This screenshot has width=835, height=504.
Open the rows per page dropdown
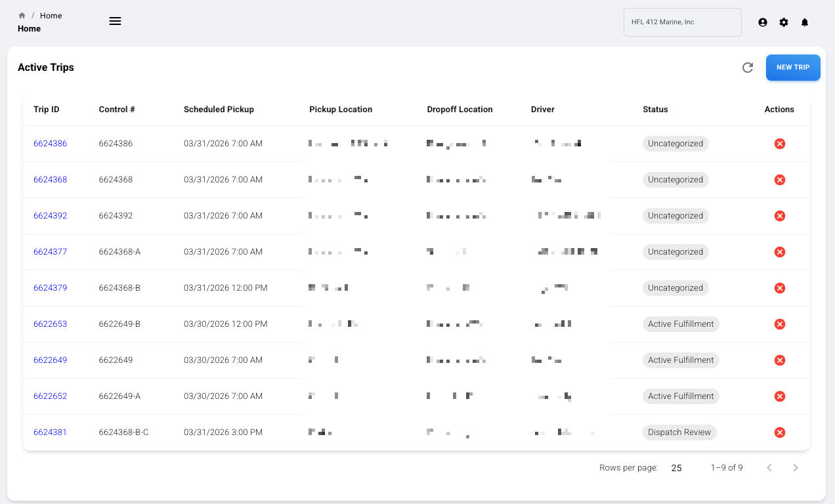(x=676, y=467)
